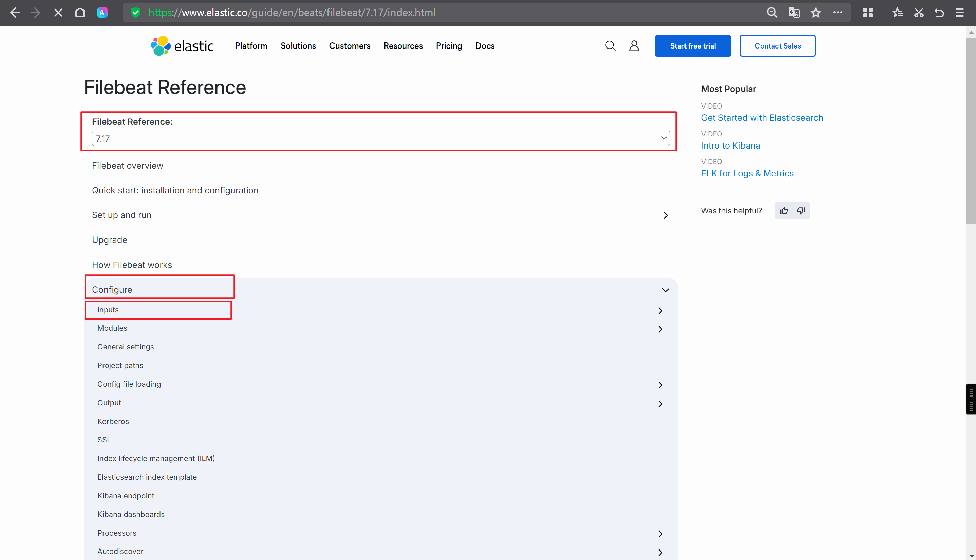
Task: Open the favorites list star icon
Action: (897, 13)
